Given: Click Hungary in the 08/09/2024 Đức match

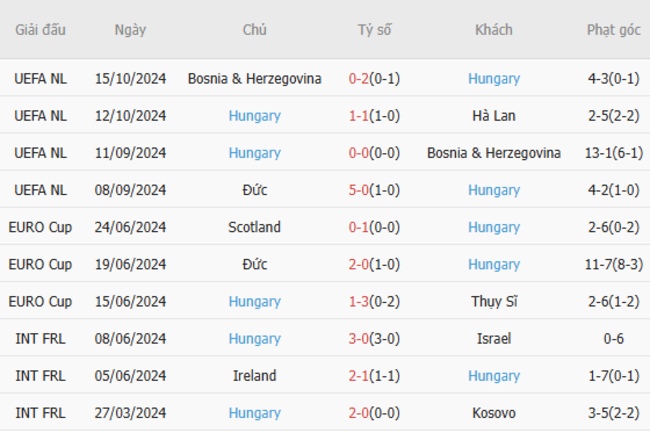Looking at the screenshot, I should 494,190.
